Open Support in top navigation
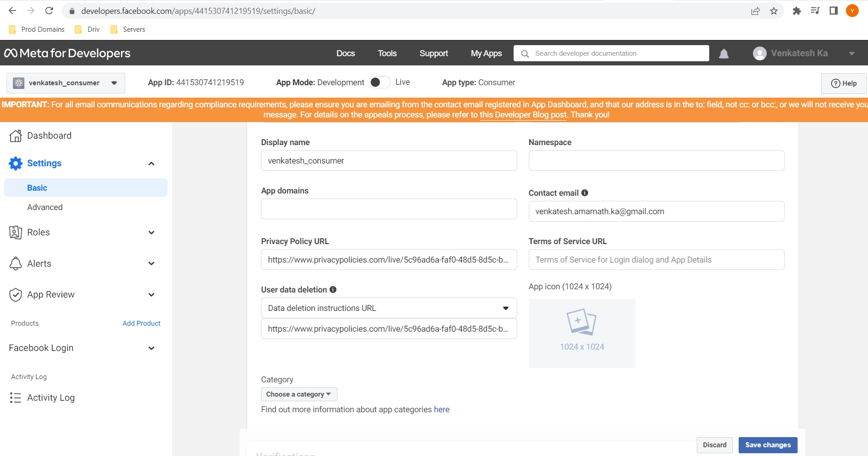This screenshot has height=456, width=868. click(x=434, y=53)
